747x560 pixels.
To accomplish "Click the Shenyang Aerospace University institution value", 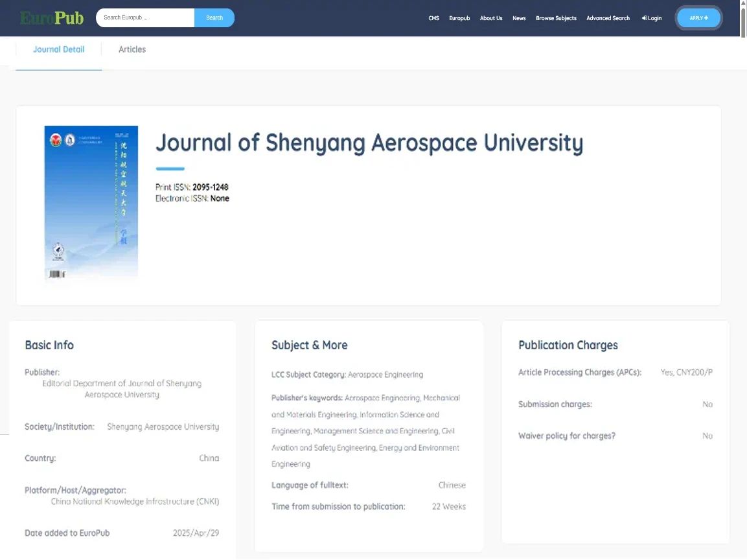I will (163, 427).
